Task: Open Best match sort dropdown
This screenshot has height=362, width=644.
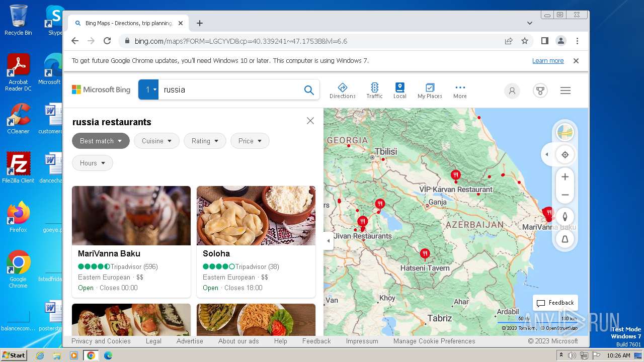Action: (x=101, y=141)
